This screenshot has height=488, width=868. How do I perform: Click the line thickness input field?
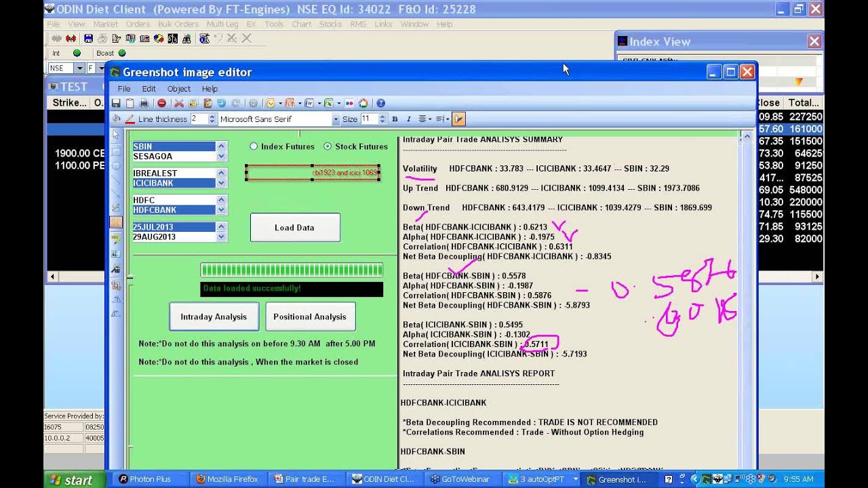[x=199, y=119]
